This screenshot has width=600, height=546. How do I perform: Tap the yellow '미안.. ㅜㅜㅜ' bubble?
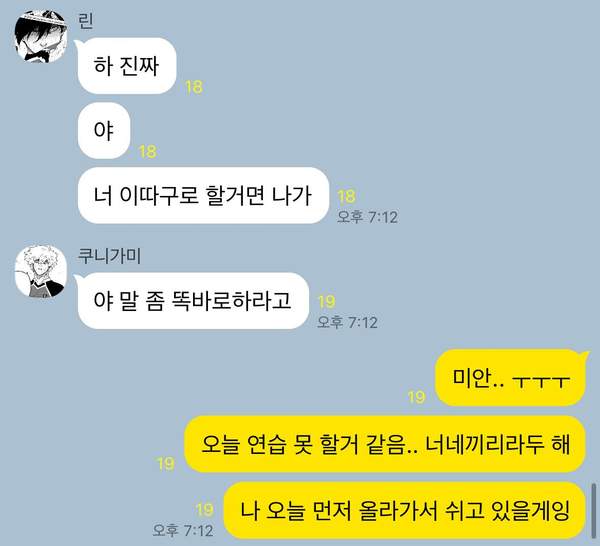pyautogui.click(x=511, y=378)
